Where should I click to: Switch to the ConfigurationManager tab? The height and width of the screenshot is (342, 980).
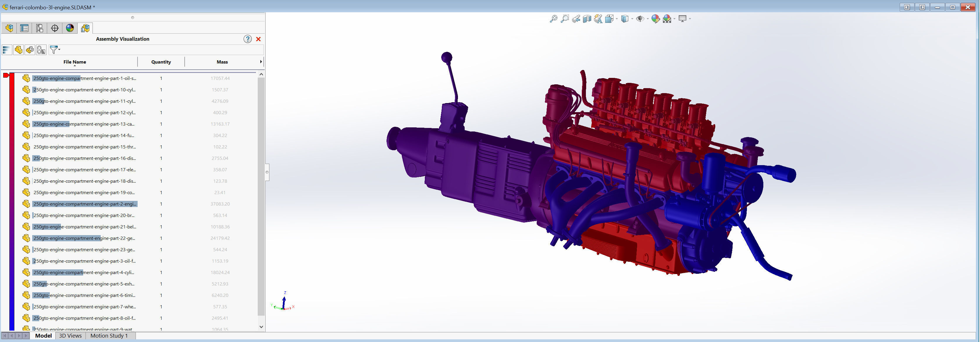[40, 28]
